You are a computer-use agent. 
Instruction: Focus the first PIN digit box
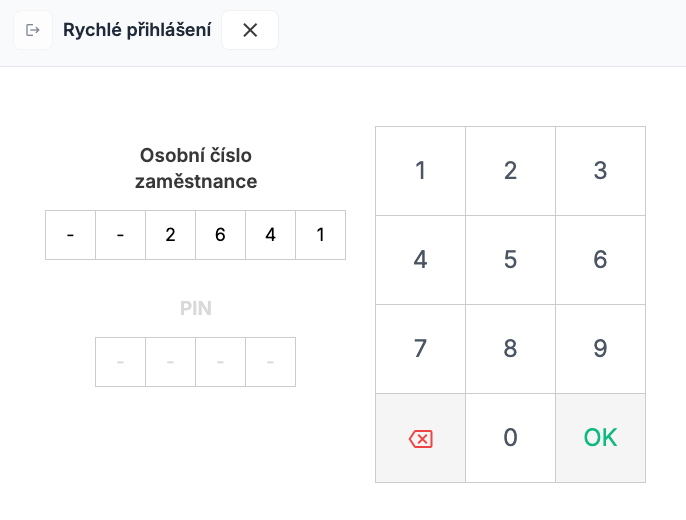point(121,362)
